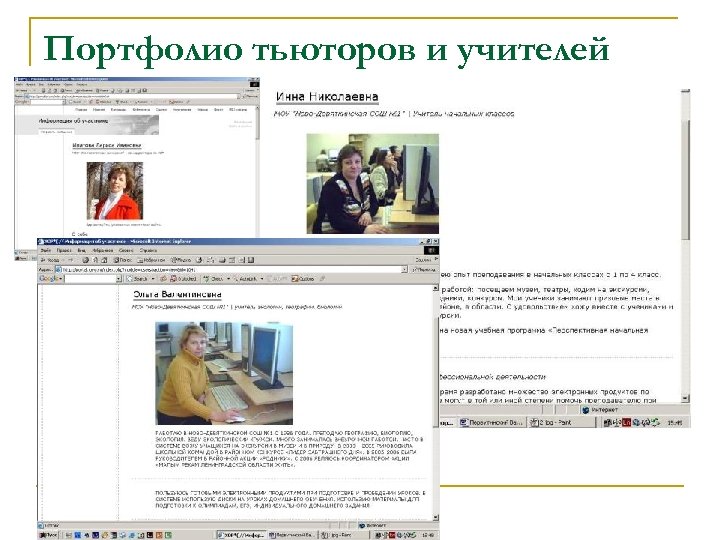Open the Справка menu in front browser

[148, 250]
